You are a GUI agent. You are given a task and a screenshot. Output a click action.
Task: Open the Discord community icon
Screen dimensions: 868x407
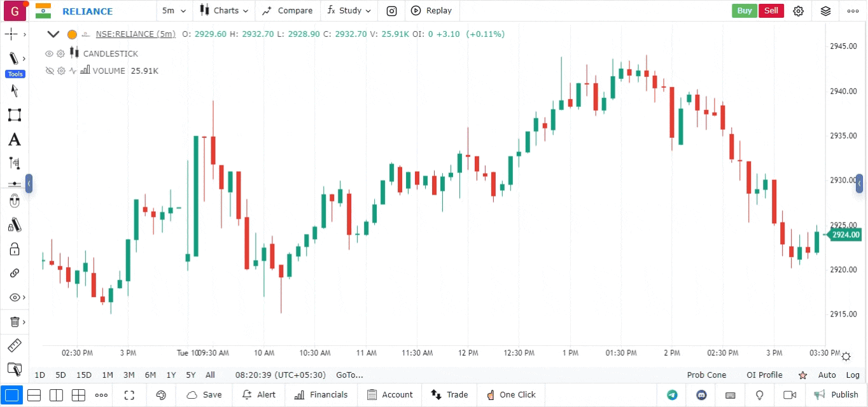tap(701, 395)
